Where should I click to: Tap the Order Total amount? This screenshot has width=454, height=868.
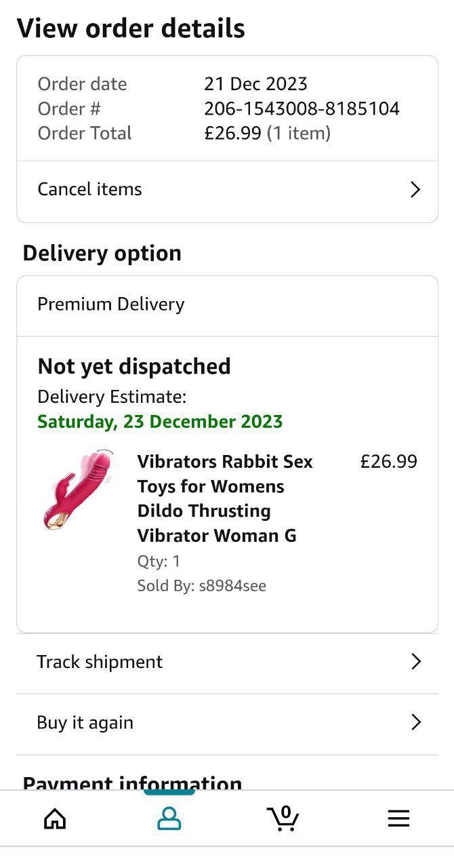[232, 133]
